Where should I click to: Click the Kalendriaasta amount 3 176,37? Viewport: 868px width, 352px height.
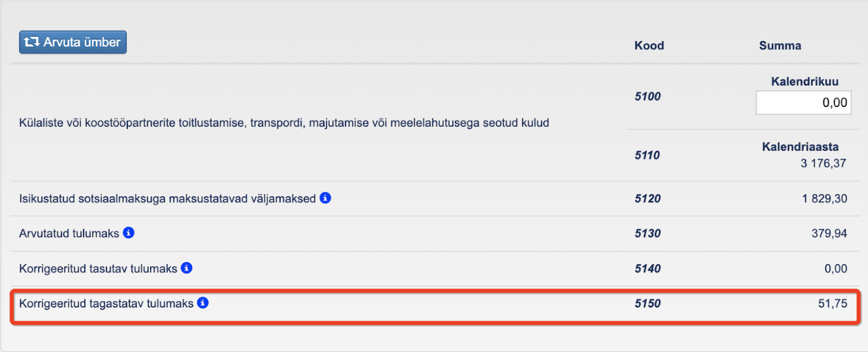pyautogui.click(x=823, y=163)
